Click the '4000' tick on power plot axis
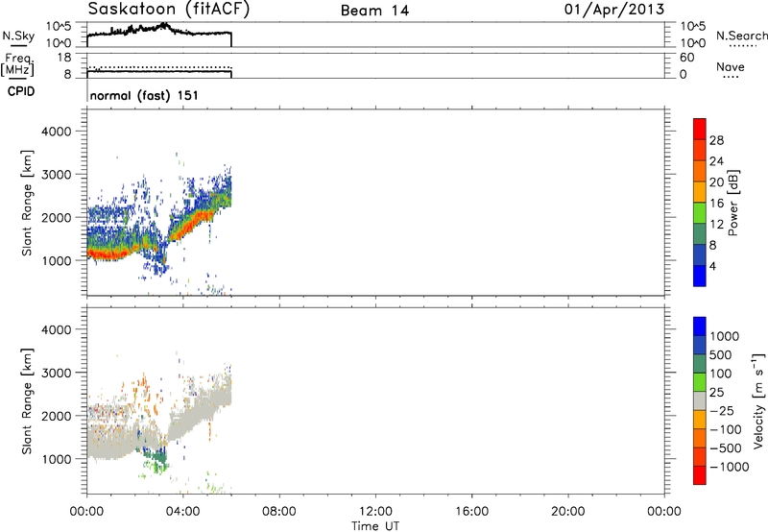Image resolution: width=768 pixels, height=532 pixels. pyautogui.click(x=56, y=132)
